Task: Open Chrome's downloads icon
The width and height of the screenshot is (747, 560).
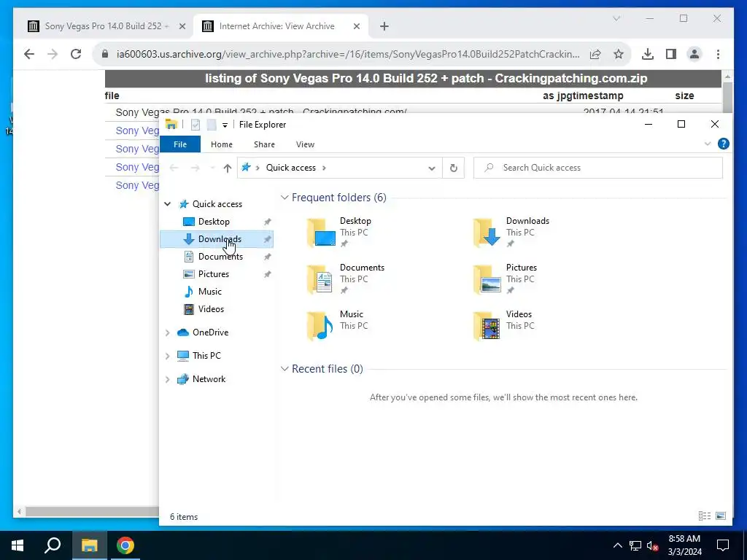Action: point(648,54)
